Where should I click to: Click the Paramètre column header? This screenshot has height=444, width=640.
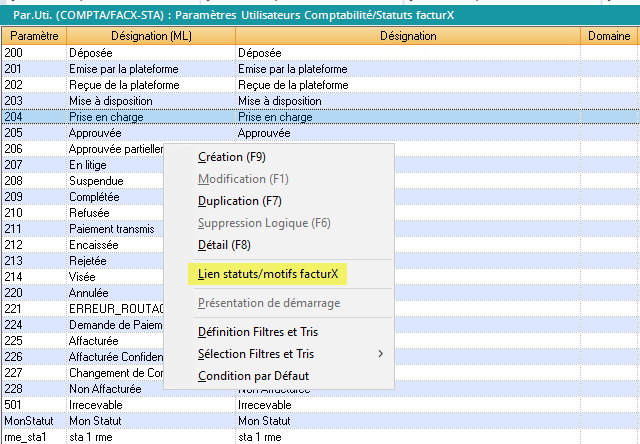click(x=32, y=36)
